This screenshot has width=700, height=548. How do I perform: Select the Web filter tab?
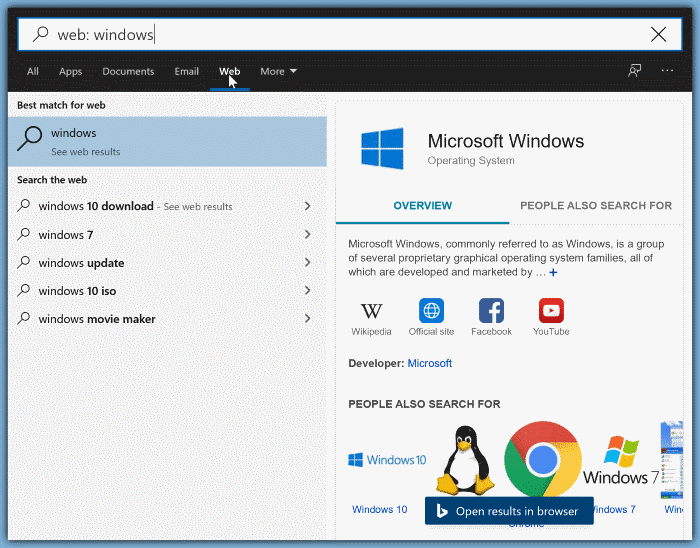click(229, 71)
